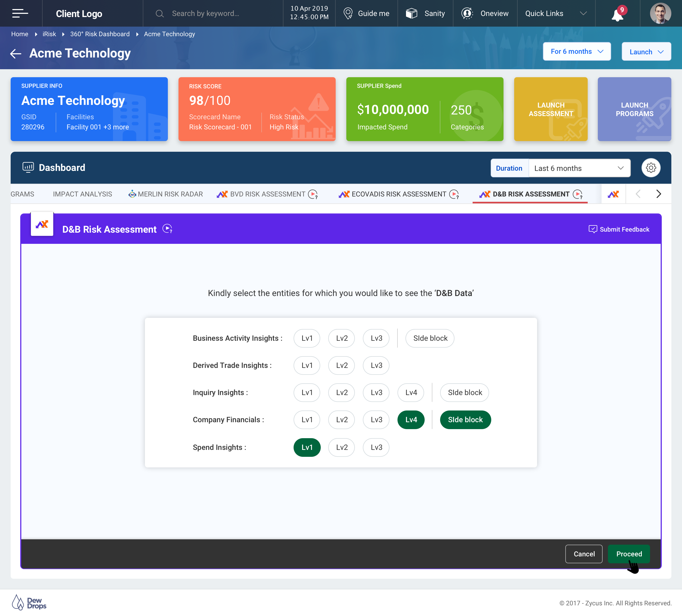Toggle Lv1 for Spend Insights
Image resolution: width=682 pixels, height=616 pixels.
coord(307,447)
